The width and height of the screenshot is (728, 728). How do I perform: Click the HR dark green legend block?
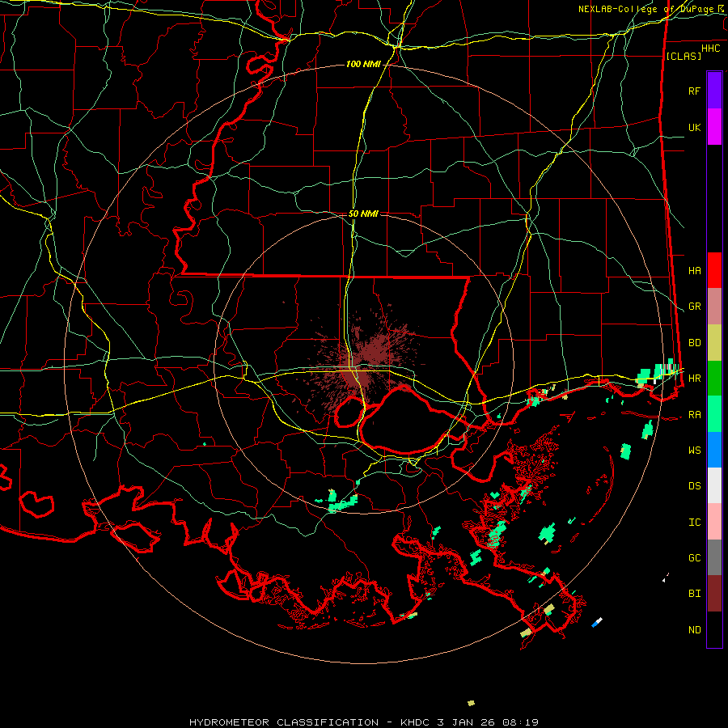(714, 379)
